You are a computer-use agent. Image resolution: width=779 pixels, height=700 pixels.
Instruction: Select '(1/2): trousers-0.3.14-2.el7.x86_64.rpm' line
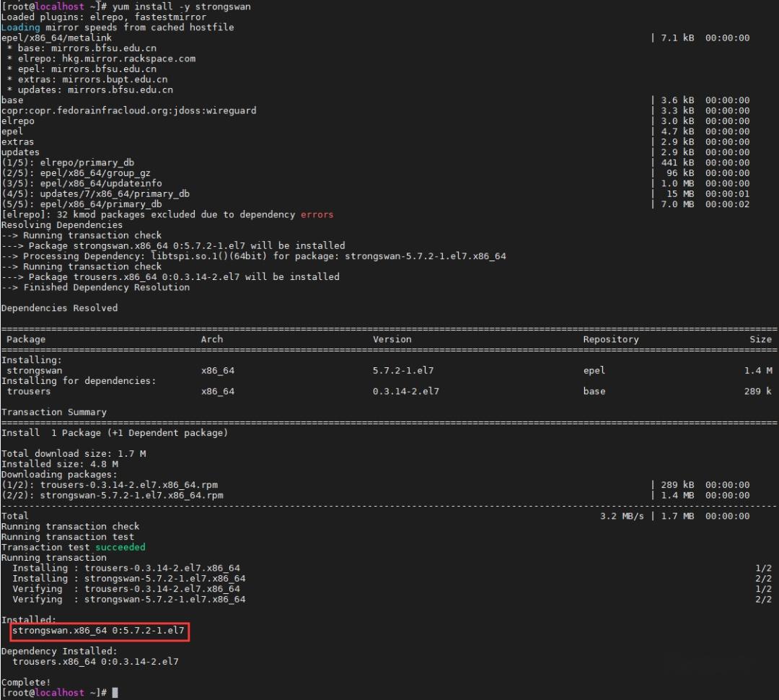(x=110, y=485)
